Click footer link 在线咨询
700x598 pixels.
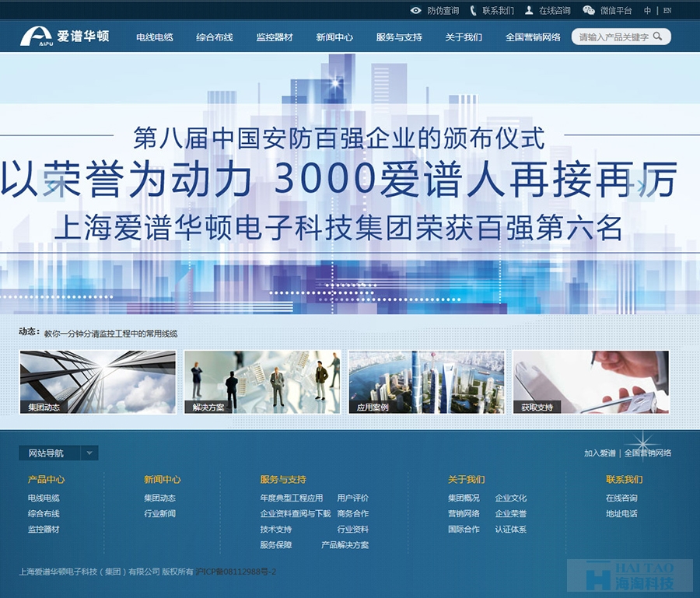pos(621,498)
